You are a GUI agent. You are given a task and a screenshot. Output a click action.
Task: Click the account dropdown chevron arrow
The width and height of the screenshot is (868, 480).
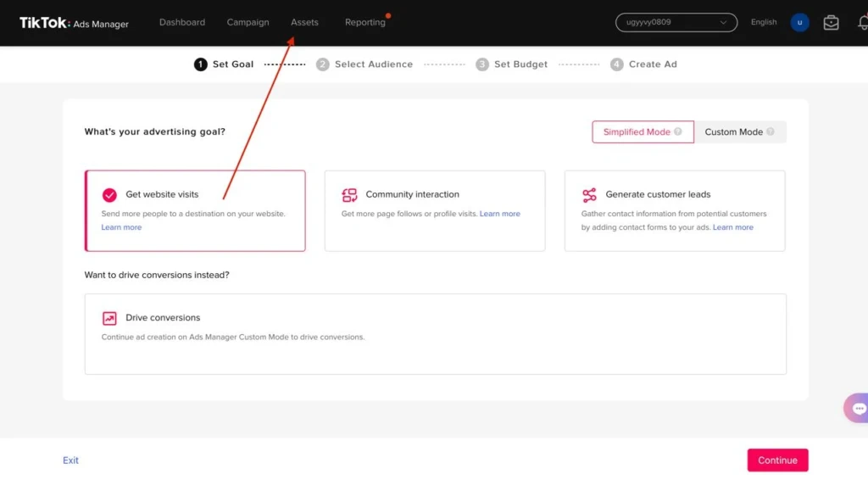click(722, 23)
